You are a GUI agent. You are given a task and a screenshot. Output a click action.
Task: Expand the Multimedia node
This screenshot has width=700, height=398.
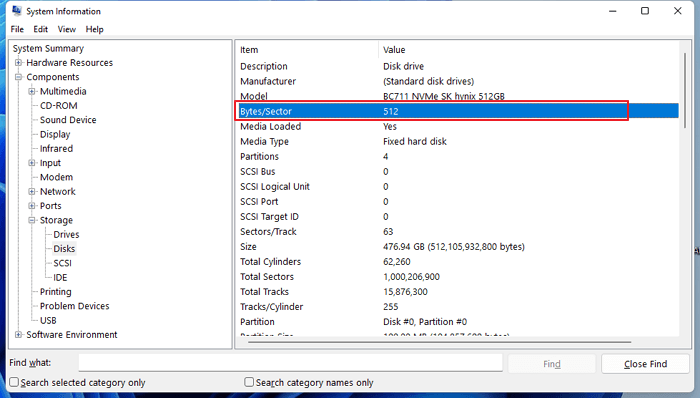[x=32, y=91]
